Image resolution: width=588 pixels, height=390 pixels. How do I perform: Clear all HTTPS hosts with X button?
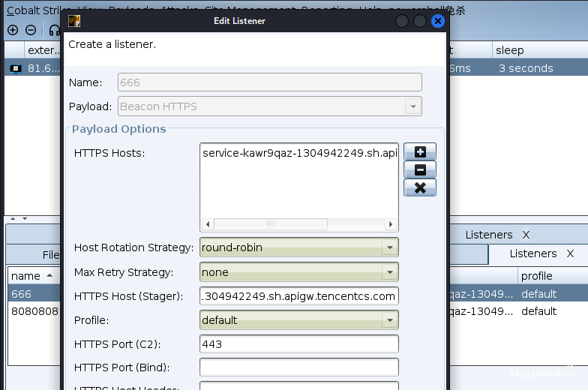(420, 187)
